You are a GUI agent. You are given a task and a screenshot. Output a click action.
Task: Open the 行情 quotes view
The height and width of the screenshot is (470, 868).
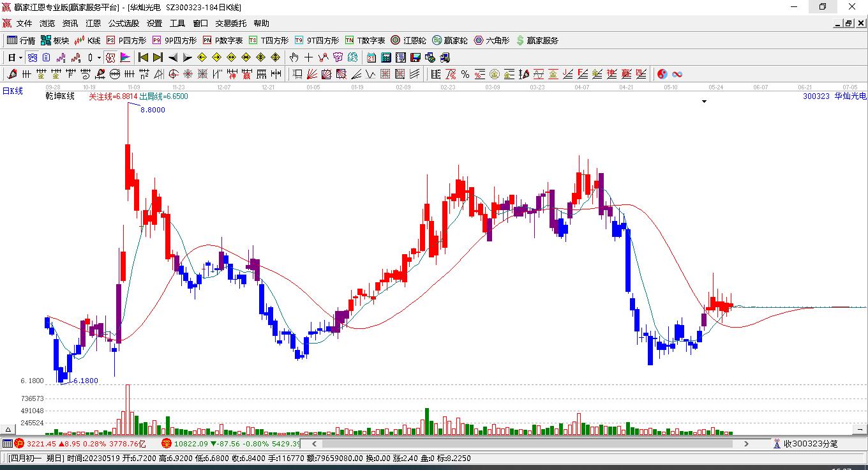click(21, 40)
